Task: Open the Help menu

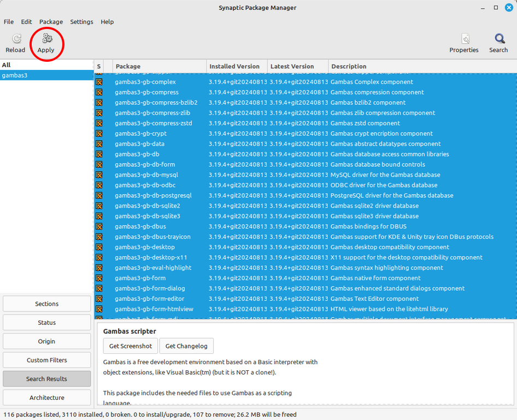Action: (107, 22)
